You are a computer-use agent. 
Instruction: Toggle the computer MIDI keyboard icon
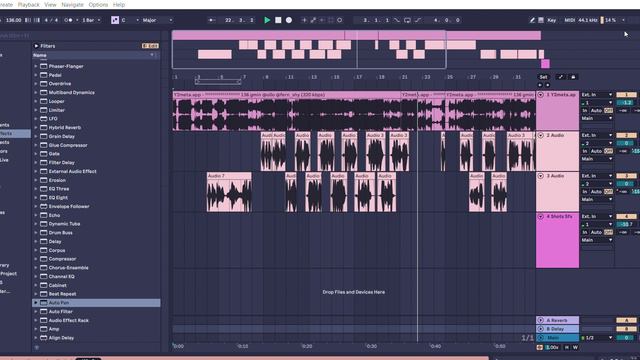coord(541,20)
